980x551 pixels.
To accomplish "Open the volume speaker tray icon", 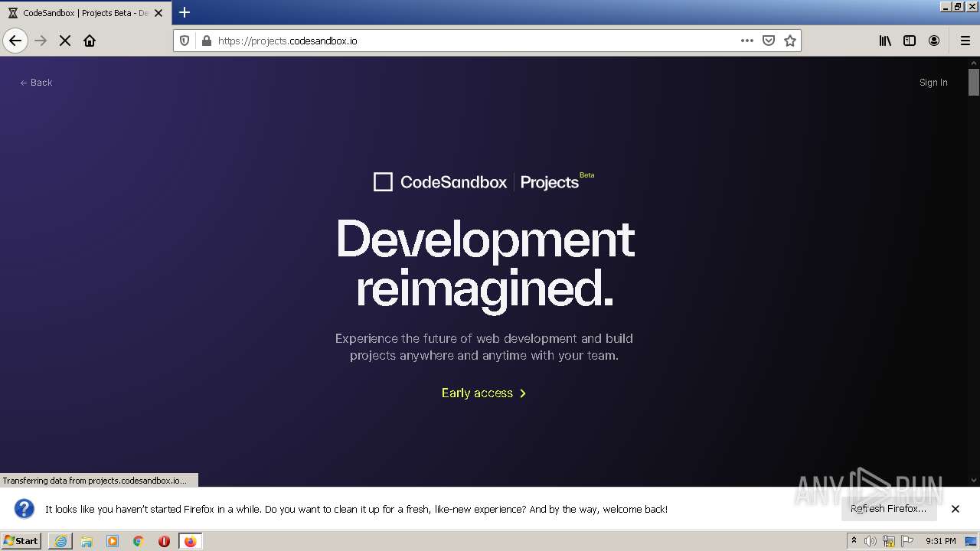I will coord(871,541).
